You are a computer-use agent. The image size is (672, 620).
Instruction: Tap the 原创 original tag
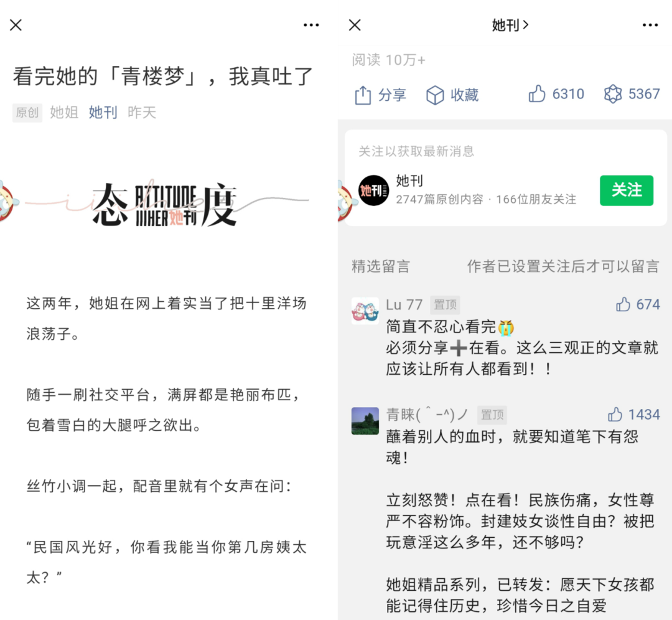pos(27,113)
